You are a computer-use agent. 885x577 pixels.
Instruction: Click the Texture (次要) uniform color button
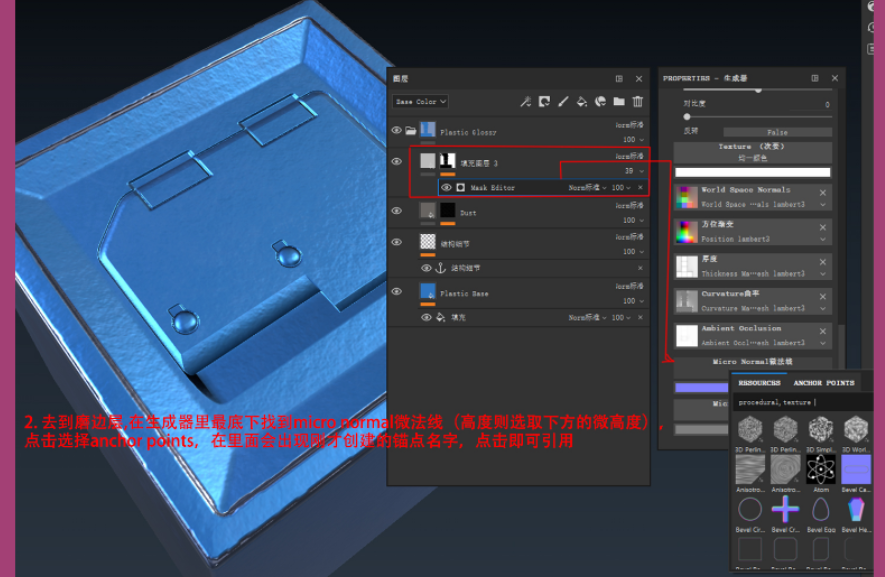pyautogui.click(x=752, y=152)
